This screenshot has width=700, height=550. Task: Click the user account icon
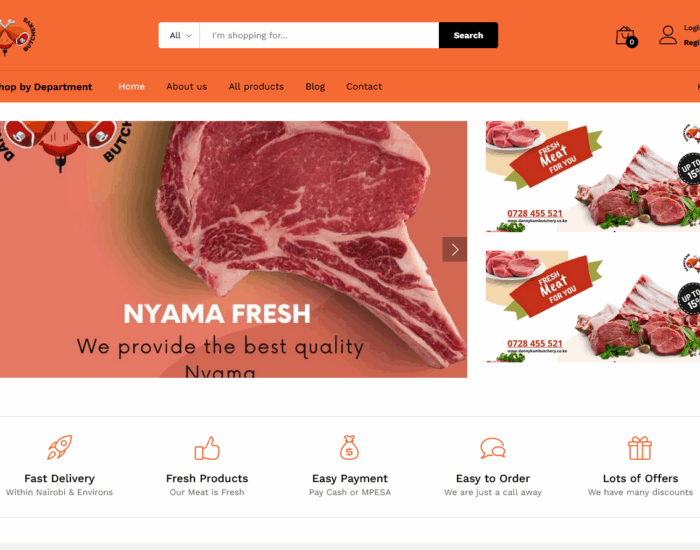coord(668,35)
